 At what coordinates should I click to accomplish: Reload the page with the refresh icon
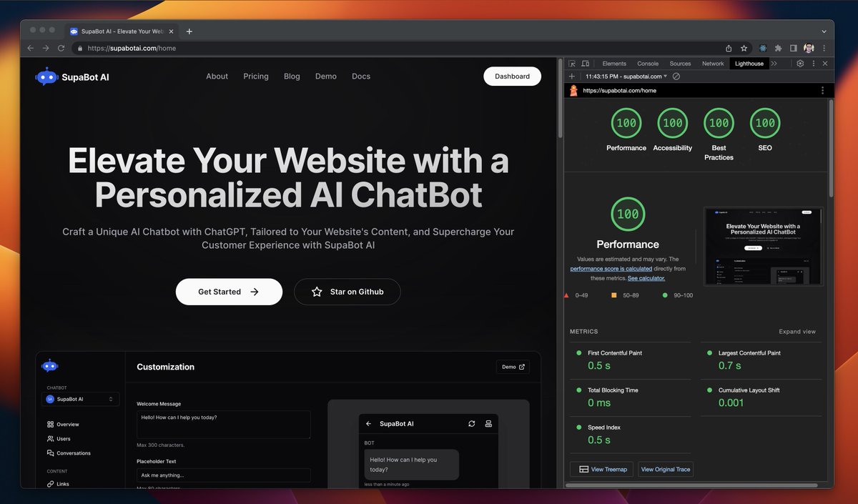61,48
